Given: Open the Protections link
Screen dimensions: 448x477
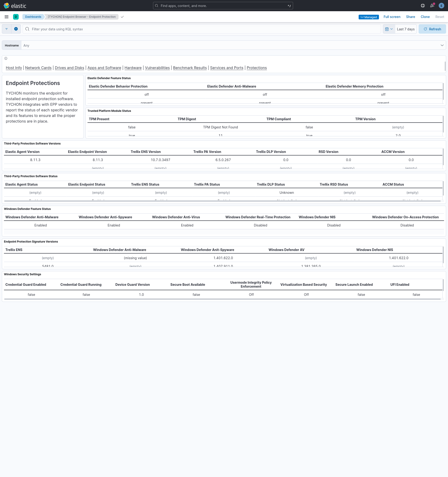Looking at the screenshot, I should coord(257,68).
